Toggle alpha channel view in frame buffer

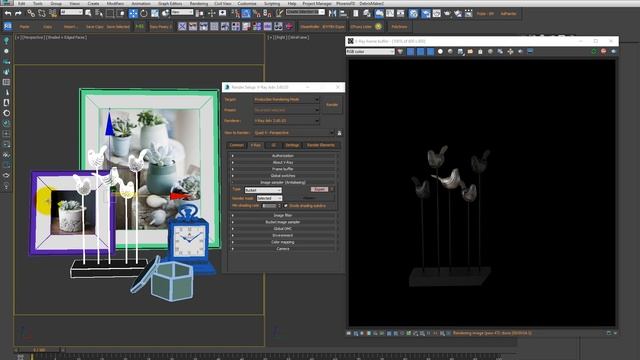point(440,51)
